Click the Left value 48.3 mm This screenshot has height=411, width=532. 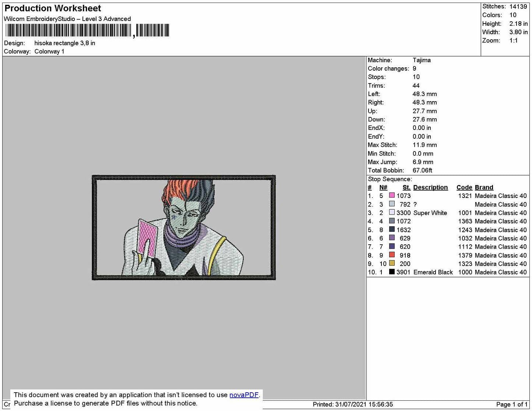[x=424, y=94]
